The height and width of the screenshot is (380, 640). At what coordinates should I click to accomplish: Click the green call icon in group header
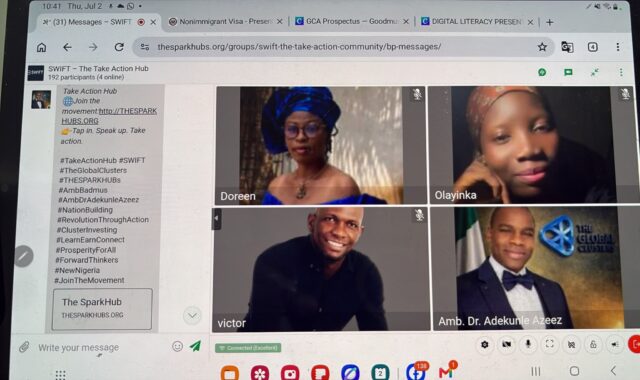542,72
